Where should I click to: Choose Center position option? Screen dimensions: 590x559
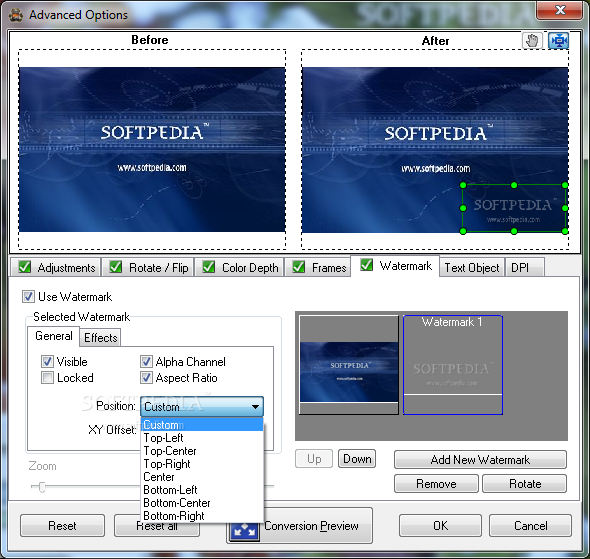click(202, 477)
